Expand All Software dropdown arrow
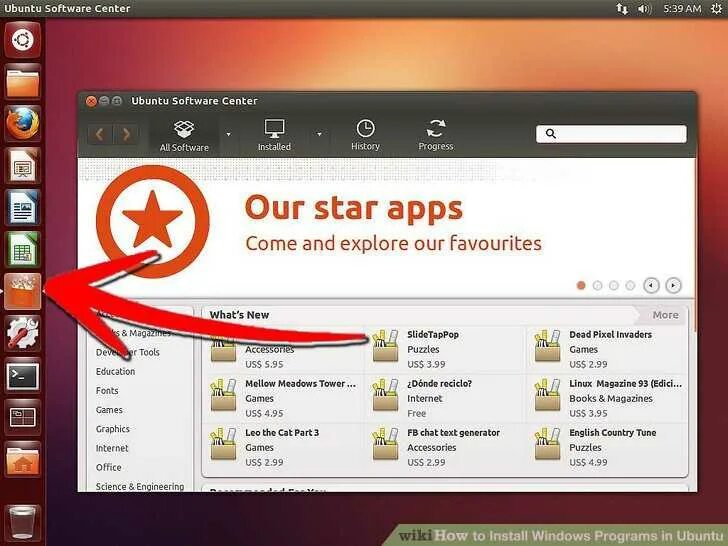 [x=228, y=134]
